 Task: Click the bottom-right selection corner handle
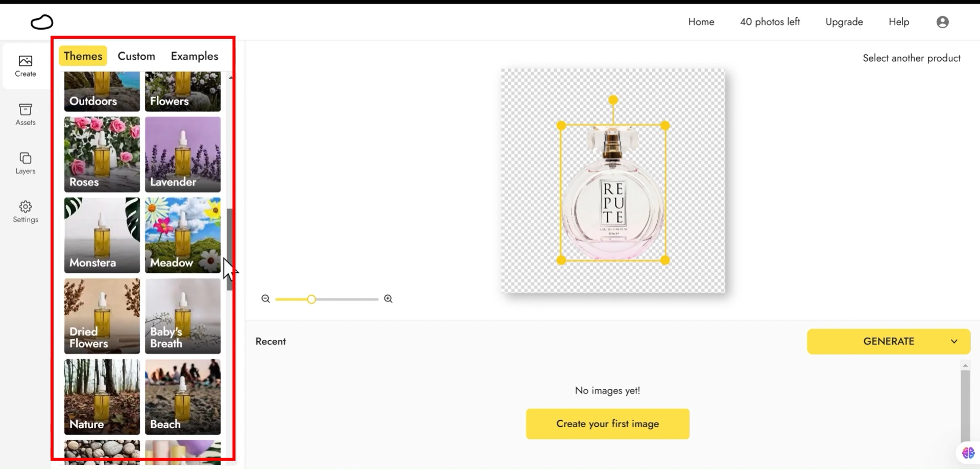pos(665,260)
